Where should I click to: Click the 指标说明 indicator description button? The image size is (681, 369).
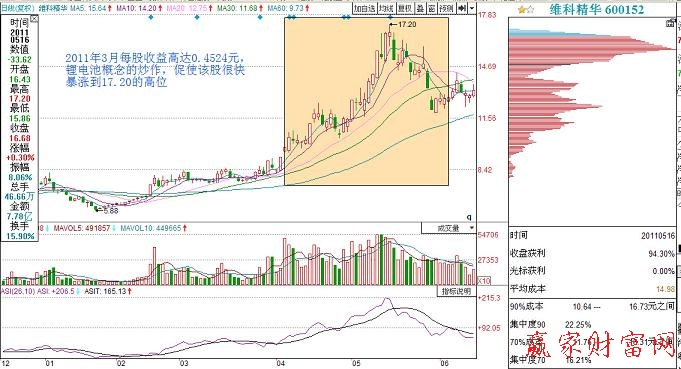pos(456,291)
